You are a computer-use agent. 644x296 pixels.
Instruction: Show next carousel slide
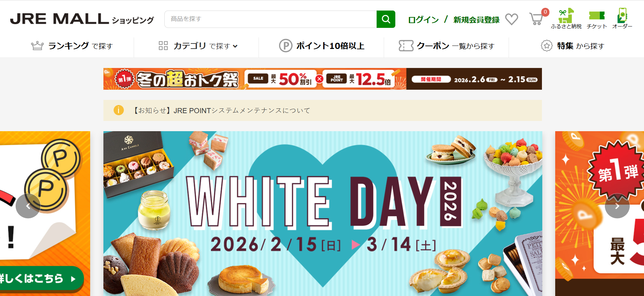(x=617, y=206)
